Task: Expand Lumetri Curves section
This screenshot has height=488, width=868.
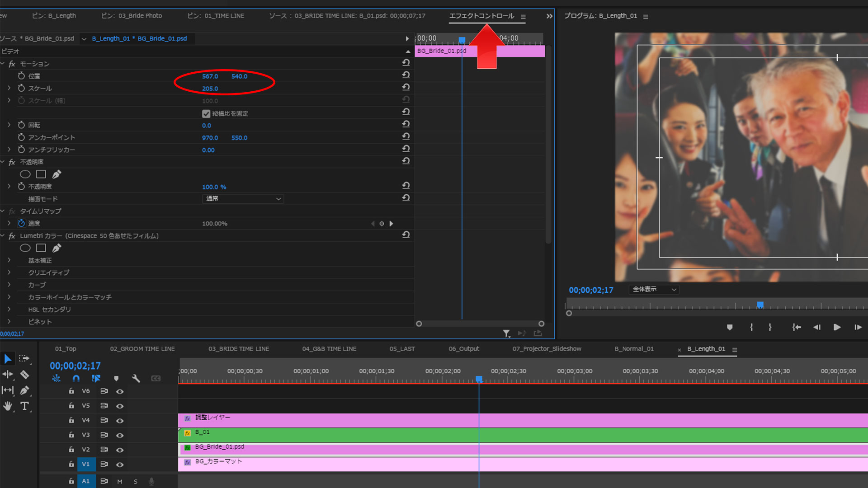Action: (9, 284)
